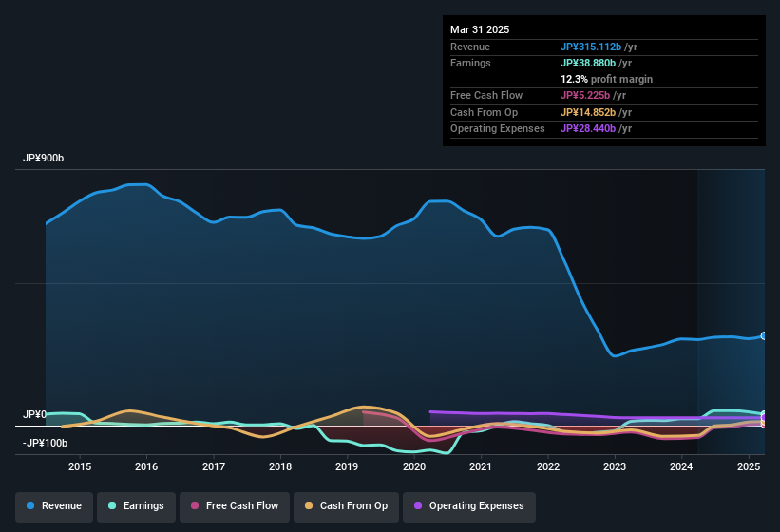Click the JP¥14.852b cash from op value

[588, 112]
